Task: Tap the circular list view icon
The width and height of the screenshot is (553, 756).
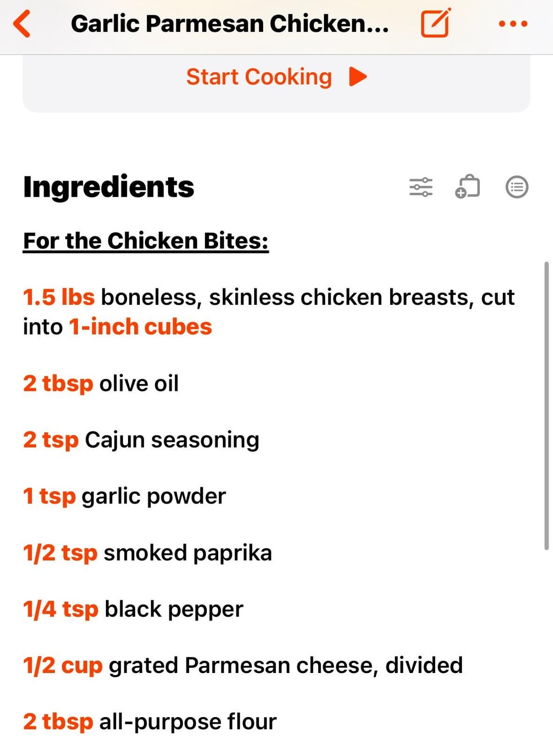Action: (517, 187)
